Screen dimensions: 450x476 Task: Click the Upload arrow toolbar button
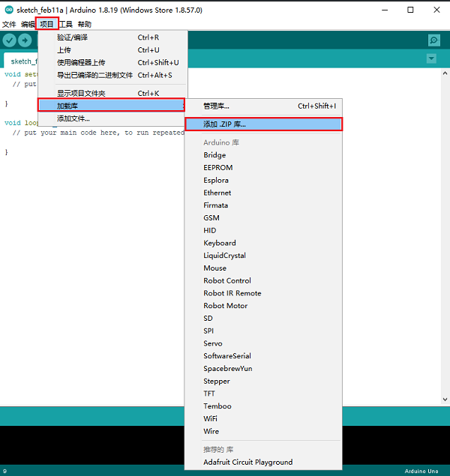pos(25,40)
